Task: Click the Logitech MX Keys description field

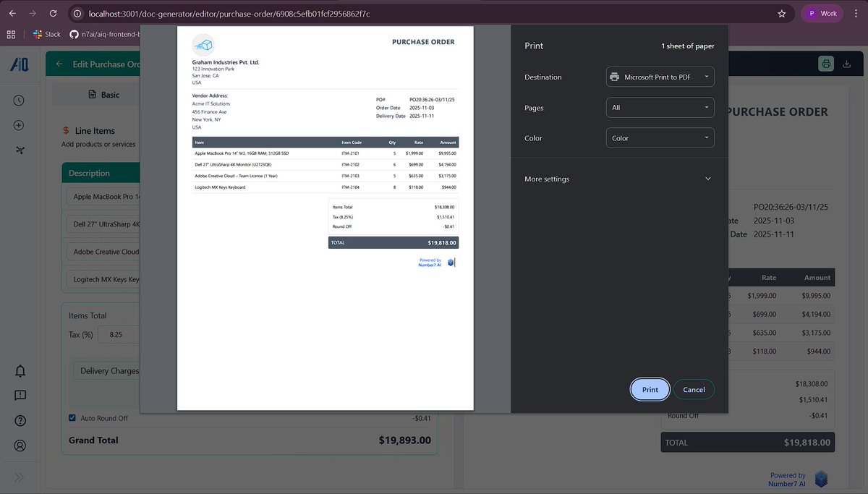Action: pyautogui.click(x=103, y=279)
